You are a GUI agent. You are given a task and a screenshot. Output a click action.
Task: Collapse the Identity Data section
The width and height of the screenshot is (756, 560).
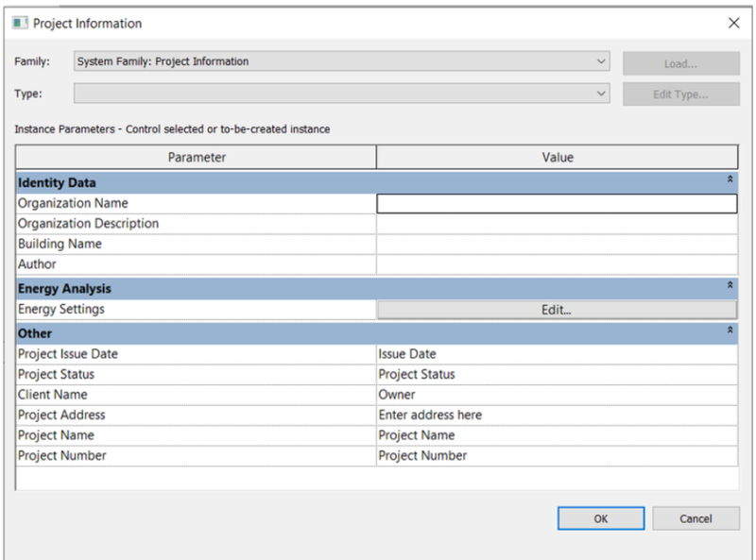point(730,179)
